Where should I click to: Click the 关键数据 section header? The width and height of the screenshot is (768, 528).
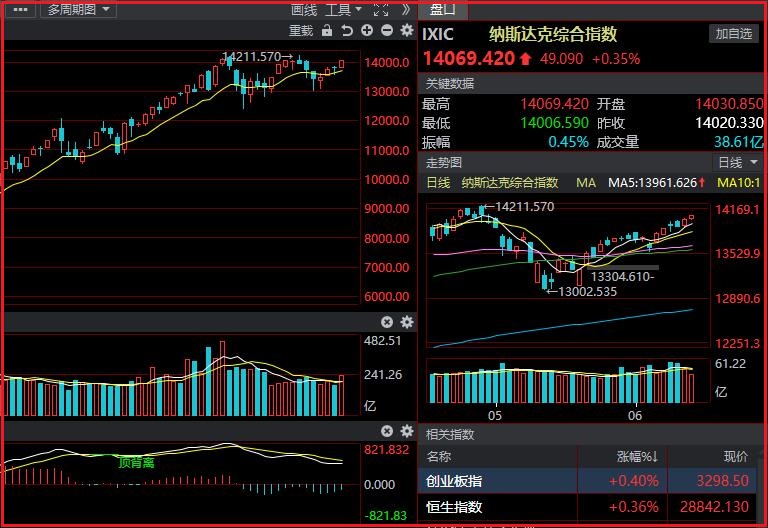point(450,83)
